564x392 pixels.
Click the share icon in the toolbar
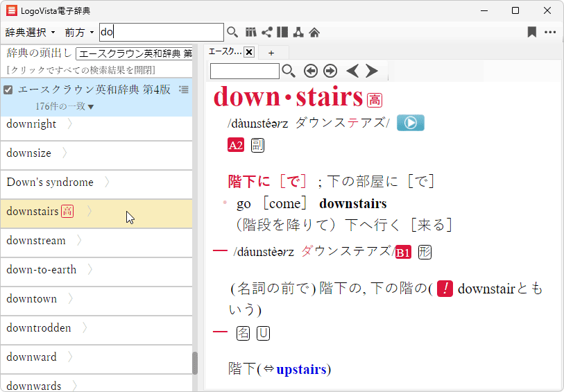(266, 32)
